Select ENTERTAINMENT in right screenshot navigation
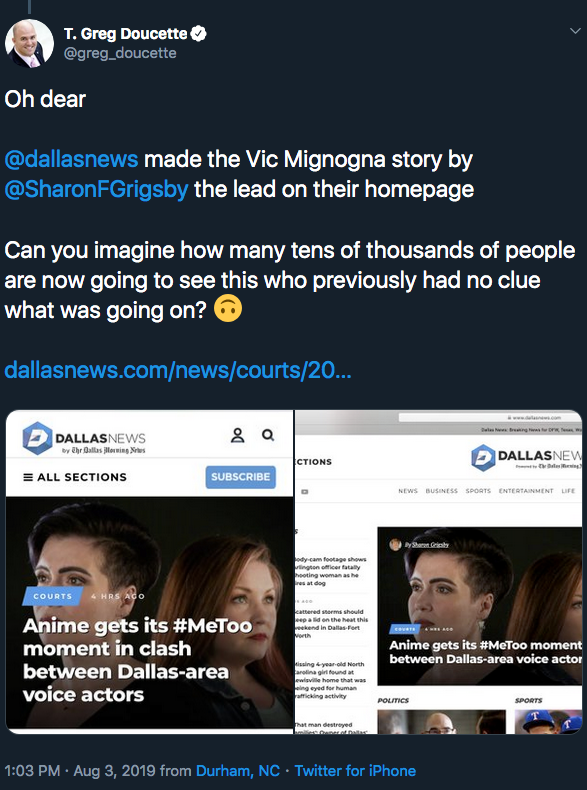587x790 pixels. [x=526, y=491]
